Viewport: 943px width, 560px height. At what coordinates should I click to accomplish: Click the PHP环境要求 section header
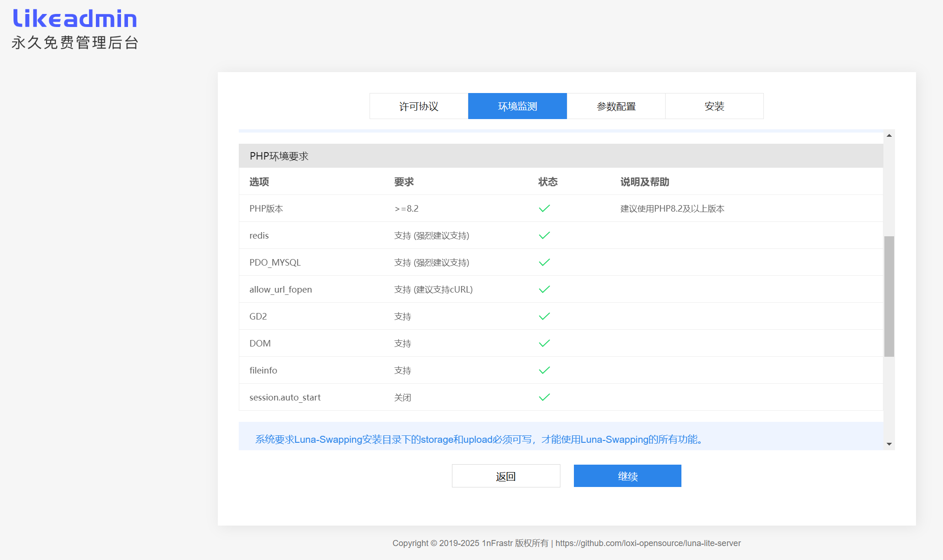tap(279, 156)
